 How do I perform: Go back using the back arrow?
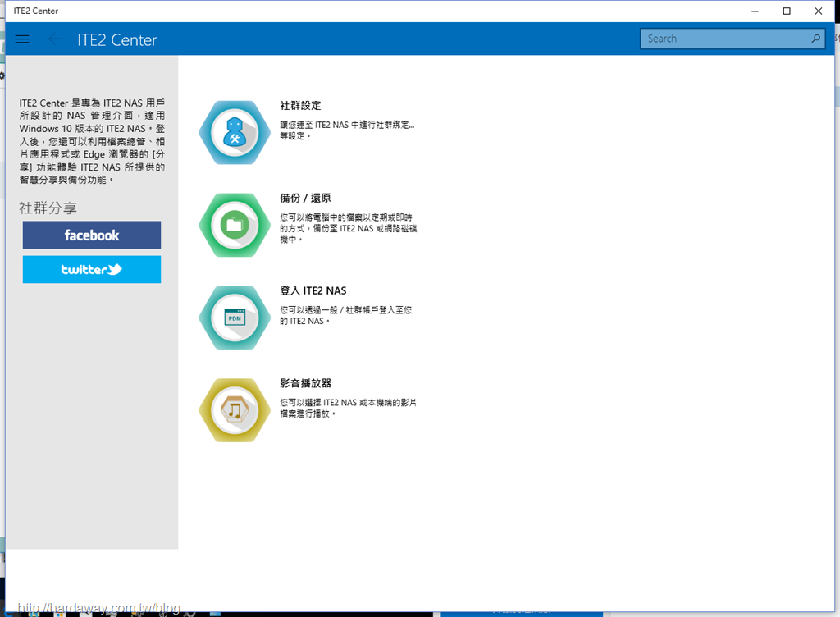[55, 39]
